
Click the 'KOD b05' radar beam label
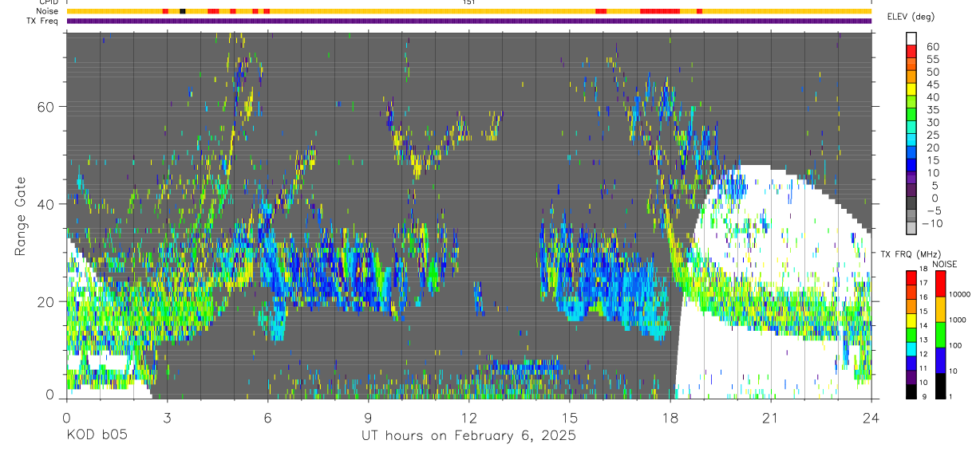tap(96, 435)
